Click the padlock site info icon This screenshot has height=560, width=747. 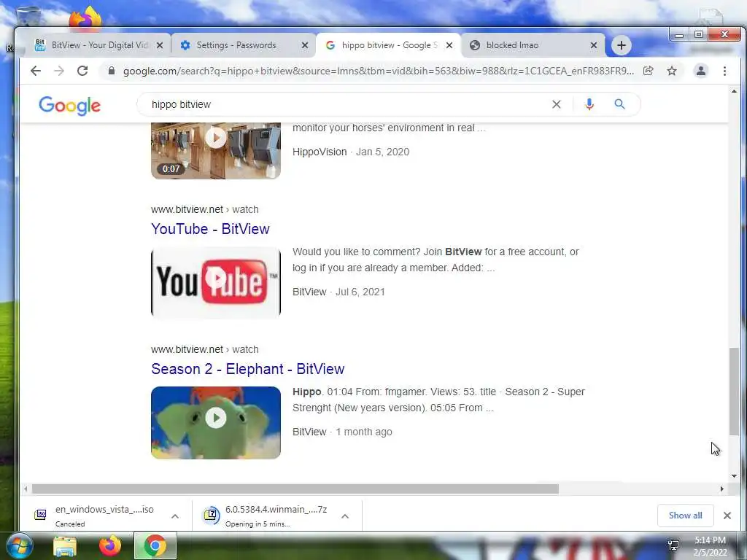(x=112, y=71)
